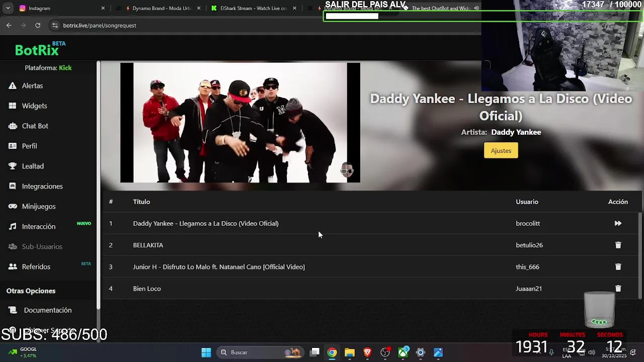The image size is (644, 362).
Task: Close the ElShark Stream tab
Action: [x=295, y=9]
